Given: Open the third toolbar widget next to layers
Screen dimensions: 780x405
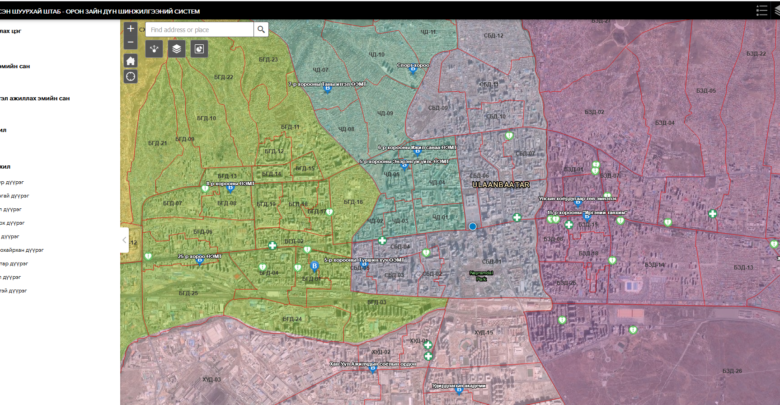Looking at the screenshot, I should click(x=199, y=48).
